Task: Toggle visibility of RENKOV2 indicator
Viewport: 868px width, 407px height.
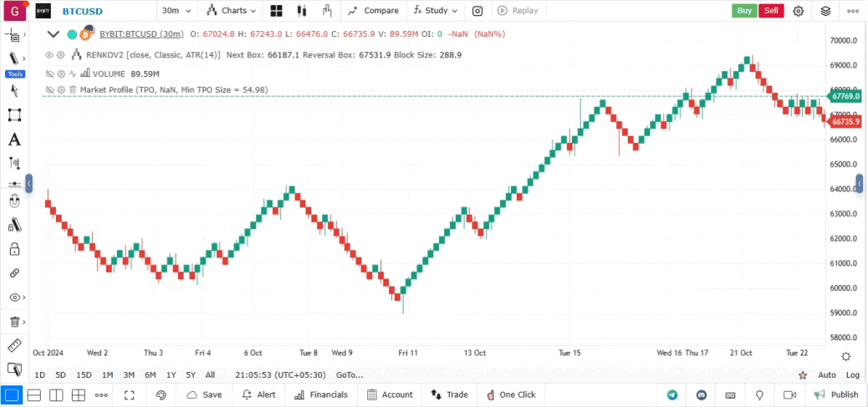Action: click(49, 54)
